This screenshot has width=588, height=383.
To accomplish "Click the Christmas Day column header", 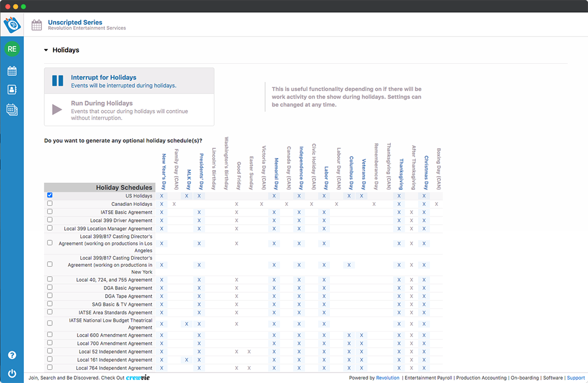I will coord(426,173).
